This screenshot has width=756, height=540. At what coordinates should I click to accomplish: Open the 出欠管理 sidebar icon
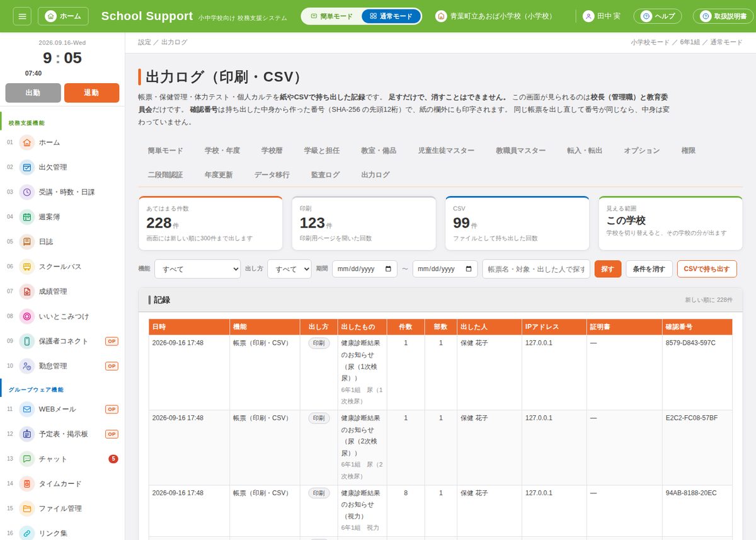27,167
